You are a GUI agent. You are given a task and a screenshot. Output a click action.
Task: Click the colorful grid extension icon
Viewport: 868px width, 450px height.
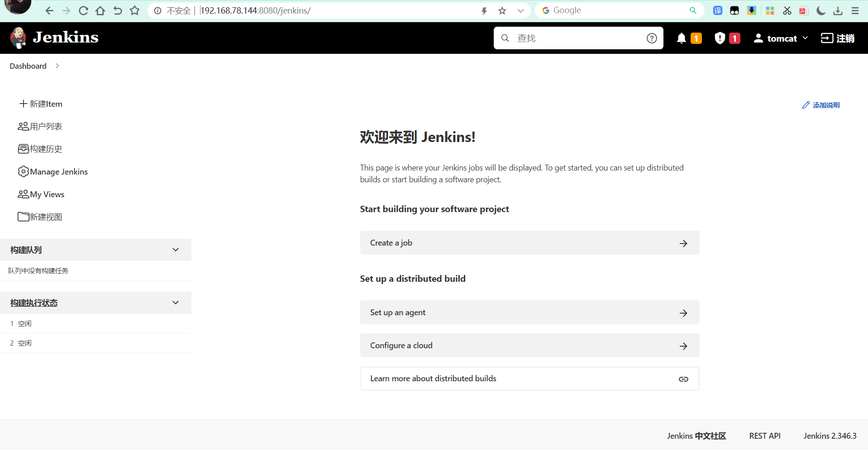coord(770,10)
